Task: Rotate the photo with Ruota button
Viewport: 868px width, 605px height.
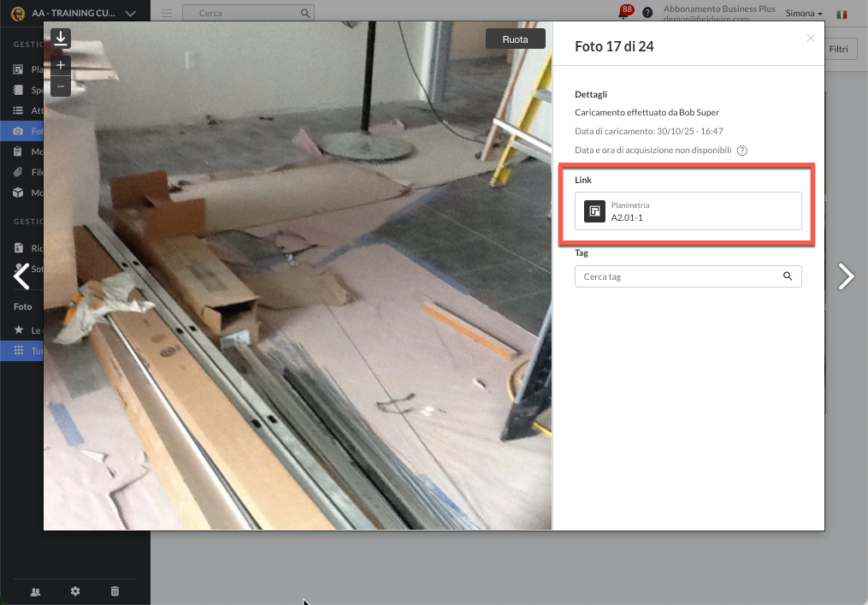Action: (x=515, y=39)
